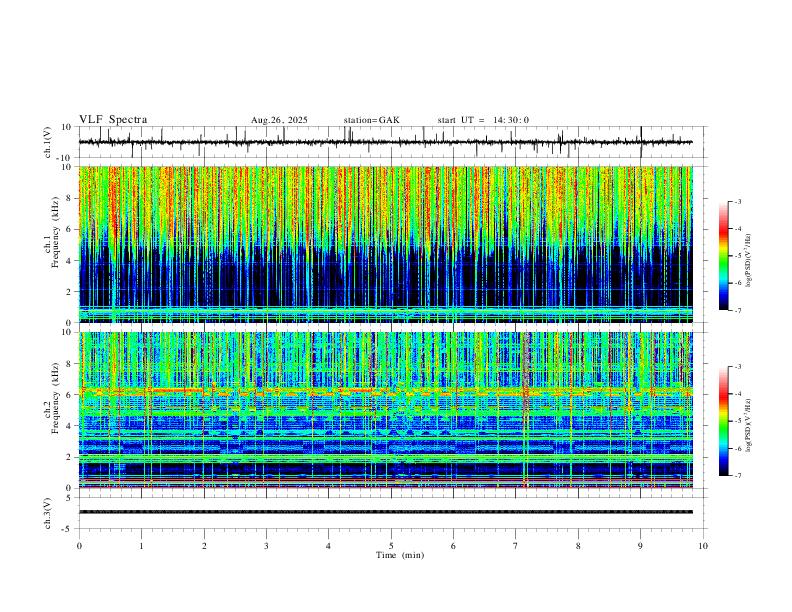Click the ch.1 "Frequency (kHz)" axis label
Screen dimensions: 792x612
click(55, 233)
